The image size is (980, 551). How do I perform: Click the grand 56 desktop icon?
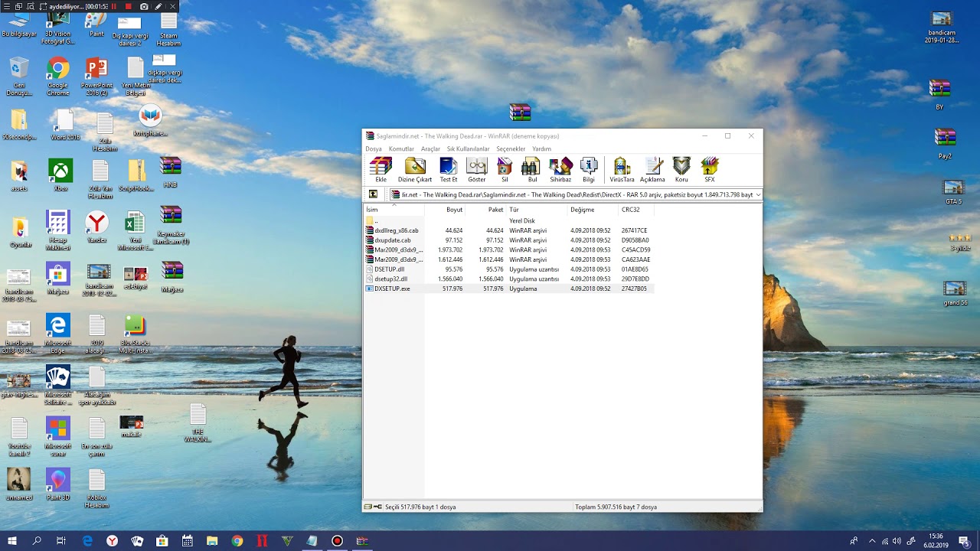click(x=955, y=293)
